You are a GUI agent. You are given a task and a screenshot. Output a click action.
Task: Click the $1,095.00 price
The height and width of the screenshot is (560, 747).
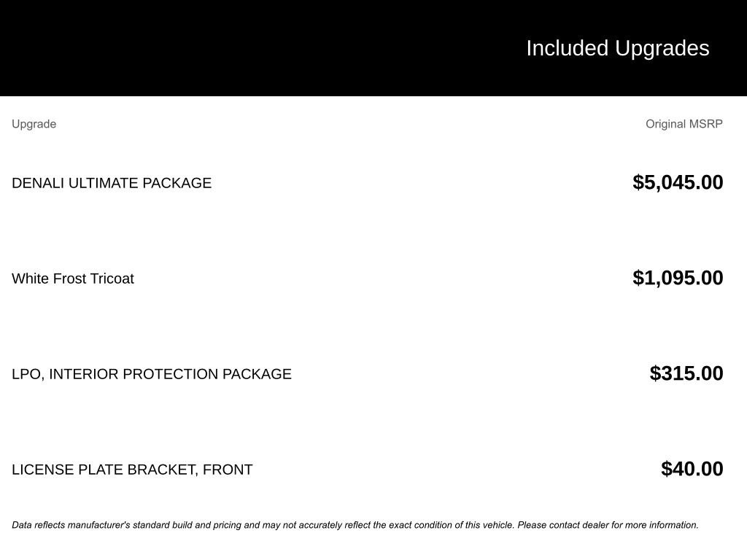tap(678, 278)
